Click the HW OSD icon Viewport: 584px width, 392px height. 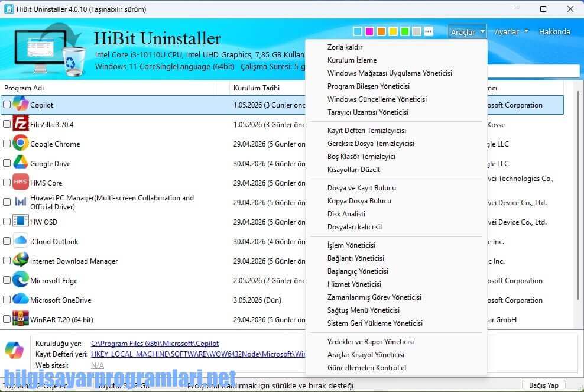(21, 221)
